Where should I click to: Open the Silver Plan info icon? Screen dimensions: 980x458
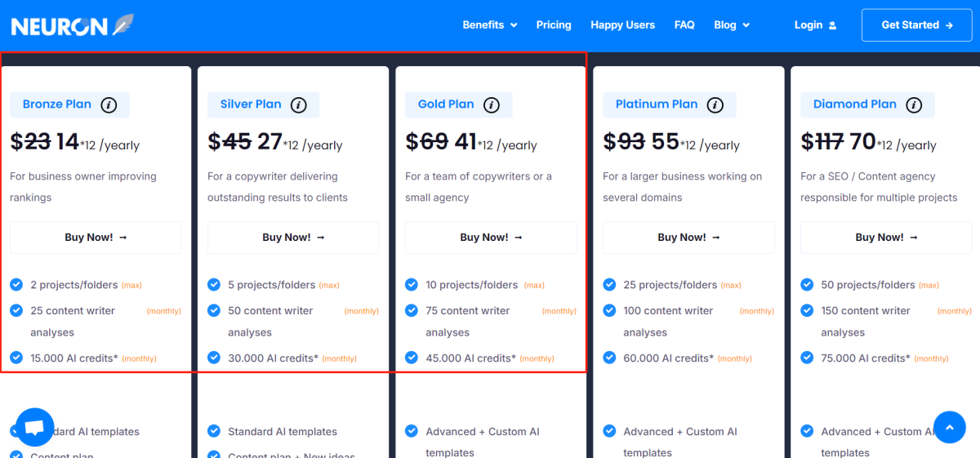[x=299, y=104]
